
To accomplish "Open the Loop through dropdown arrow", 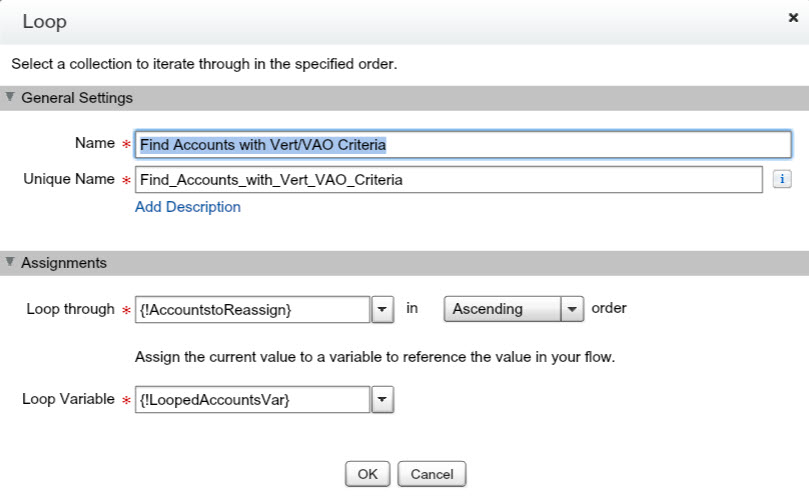I will [383, 310].
